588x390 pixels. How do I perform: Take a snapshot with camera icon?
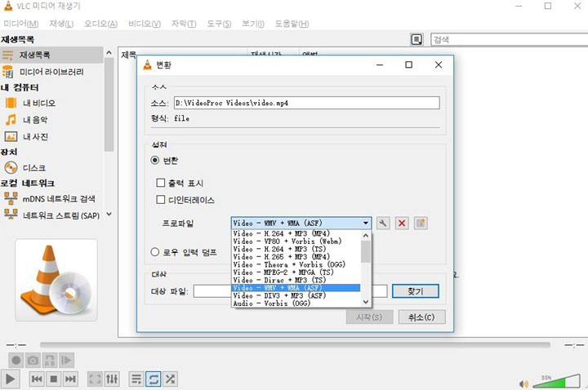(x=33, y=361)
